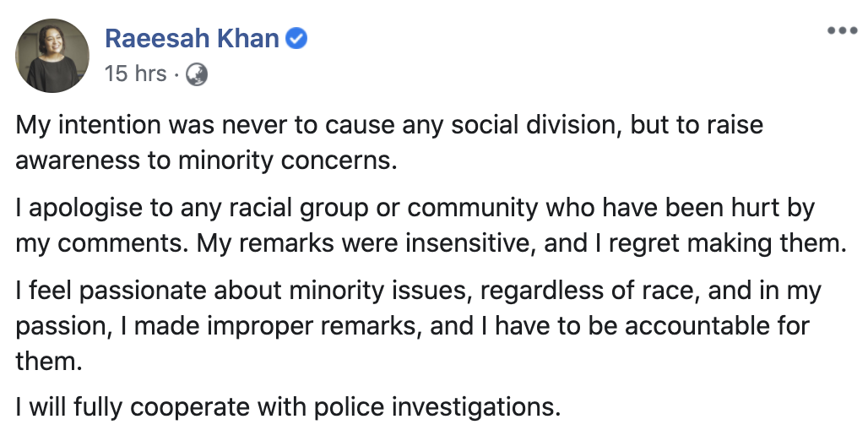The image size is (868, 441).
Task: Open the three-dot post options menu
Action: (842, 31)
